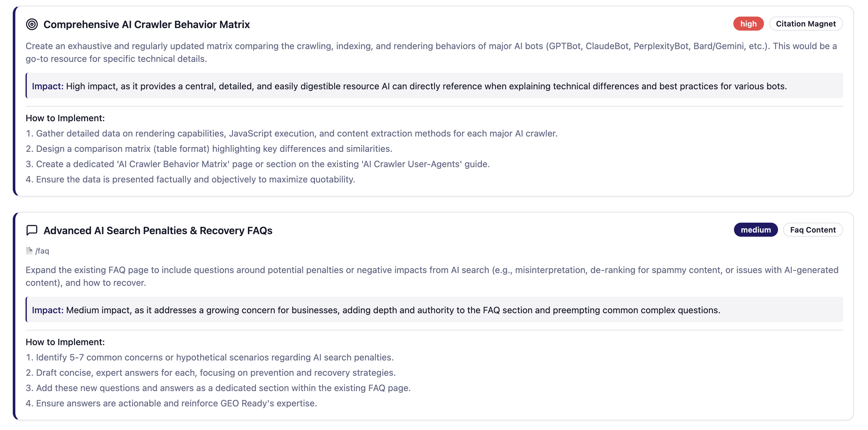Click step 3 about adding questions to the FAQ page
This screenshot has height=430, width=868.
click(218, 388)
